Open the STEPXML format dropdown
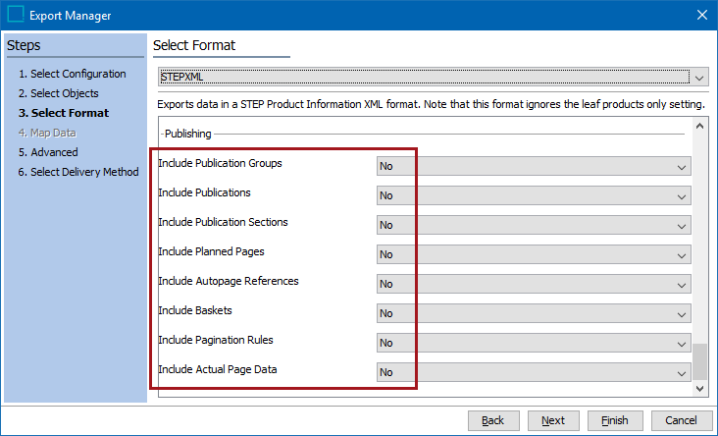This screenshot has width=718, height=436. click(433, 77)
